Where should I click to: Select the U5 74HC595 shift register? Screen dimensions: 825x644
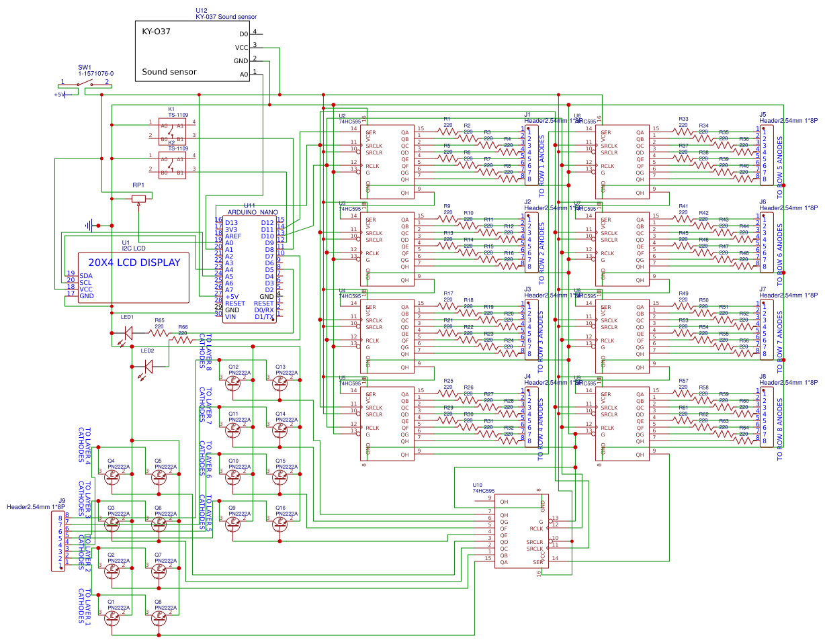tap(387, 424)
